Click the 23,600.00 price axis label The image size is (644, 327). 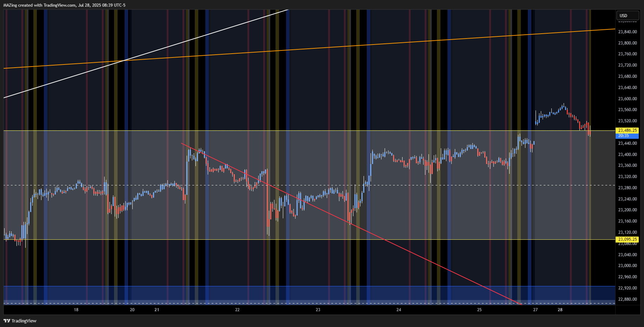pyautogui.click(x=628, y=99)
